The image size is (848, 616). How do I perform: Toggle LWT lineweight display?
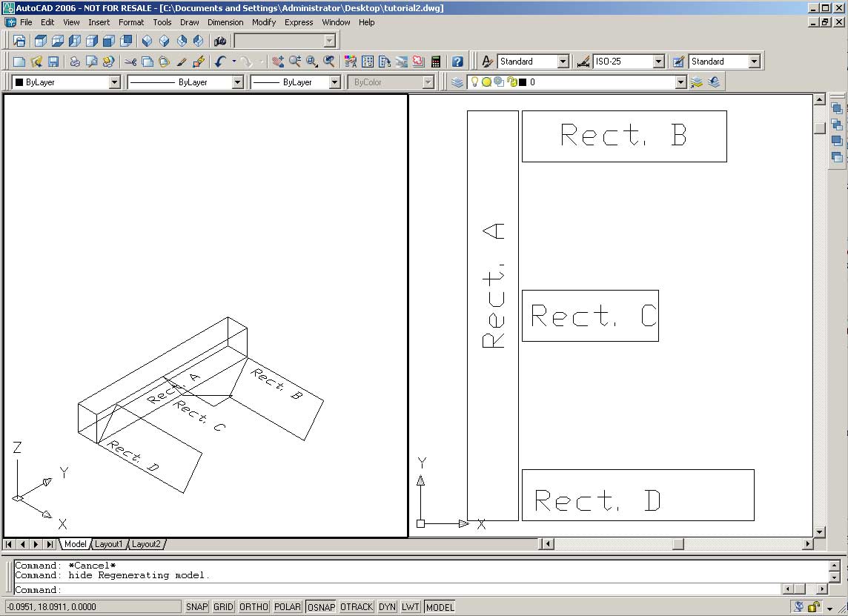pyautogui.click(x=411, y=607)
